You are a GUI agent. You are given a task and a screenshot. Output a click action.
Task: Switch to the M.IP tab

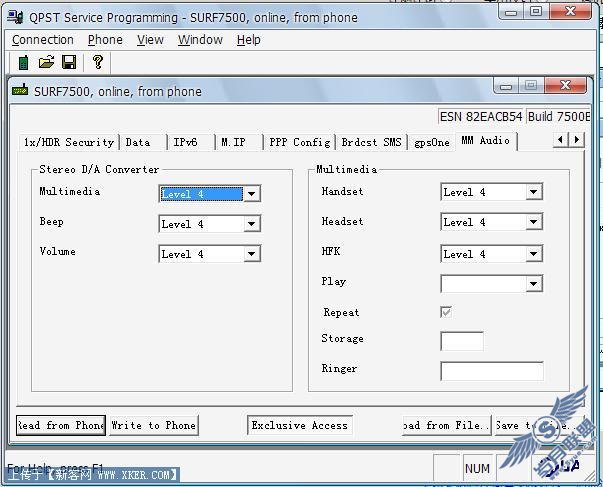point(239,142)
